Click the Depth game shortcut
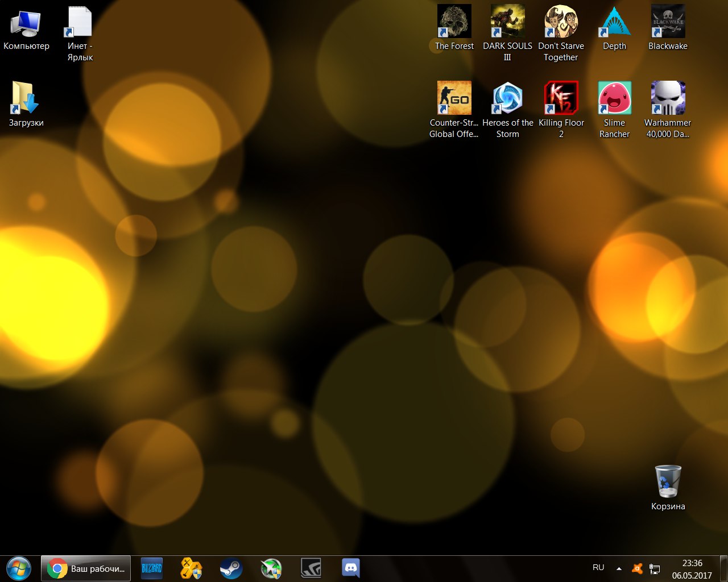The image size is (728, 582). click(x=614, y=22)
